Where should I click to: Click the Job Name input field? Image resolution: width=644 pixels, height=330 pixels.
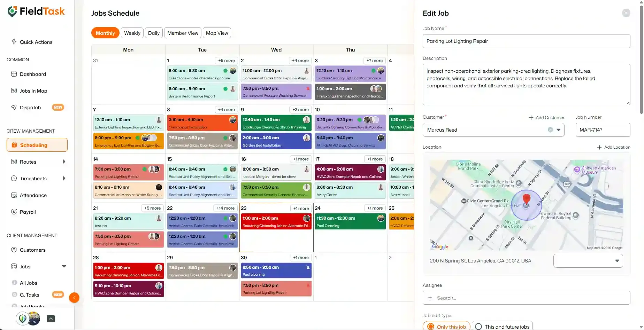point(526,41)
